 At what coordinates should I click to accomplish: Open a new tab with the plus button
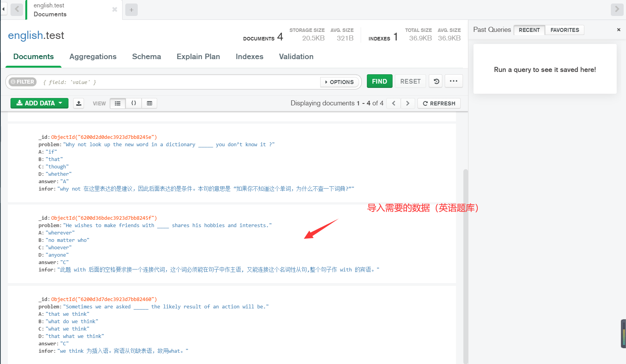pos(132,10)
